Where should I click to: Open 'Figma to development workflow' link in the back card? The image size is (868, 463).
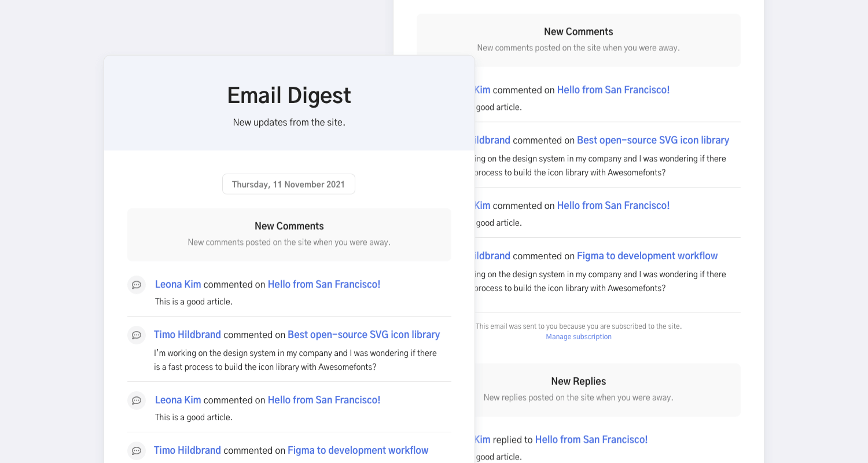(648, 256)
